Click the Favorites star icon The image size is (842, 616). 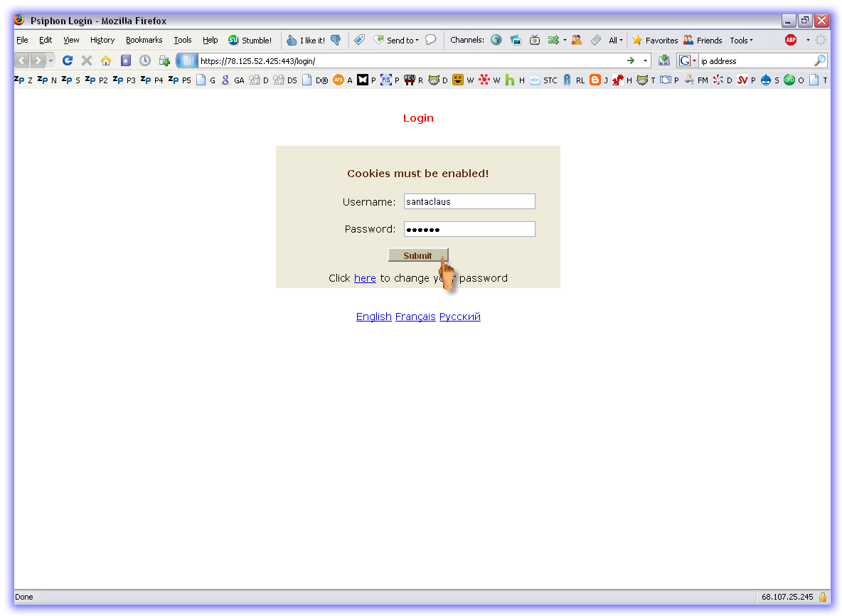click(x=637, y=41)
